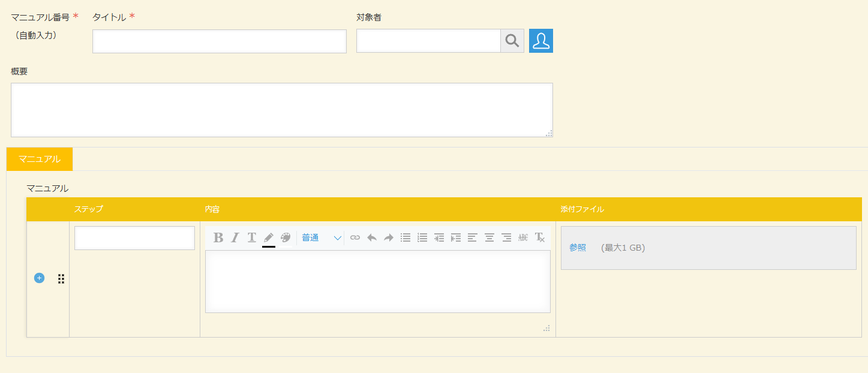Insert a numbered list
868x373 pixels.
point(422,237)
